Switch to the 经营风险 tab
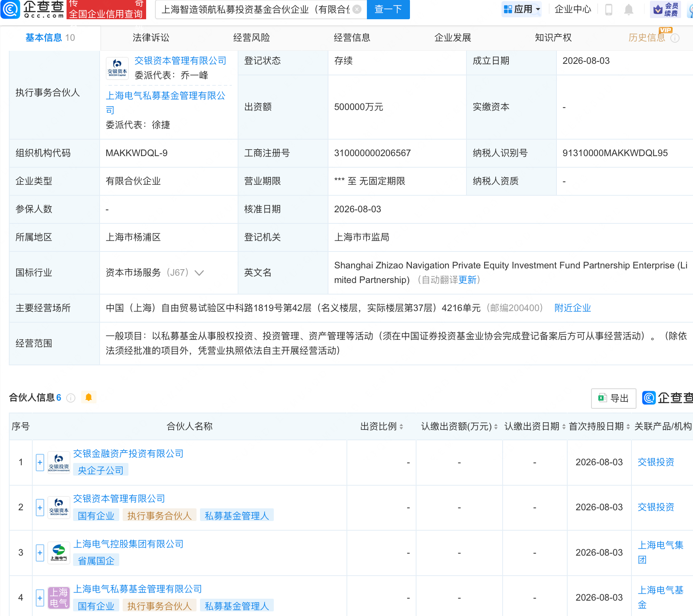693x616 pixels. tap(252, 38)
